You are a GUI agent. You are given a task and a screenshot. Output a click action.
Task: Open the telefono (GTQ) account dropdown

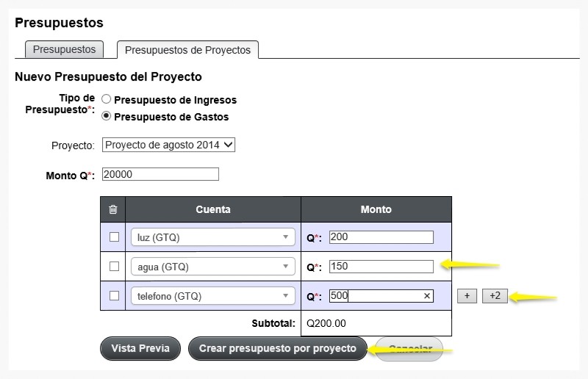click(x=212, y=296)
